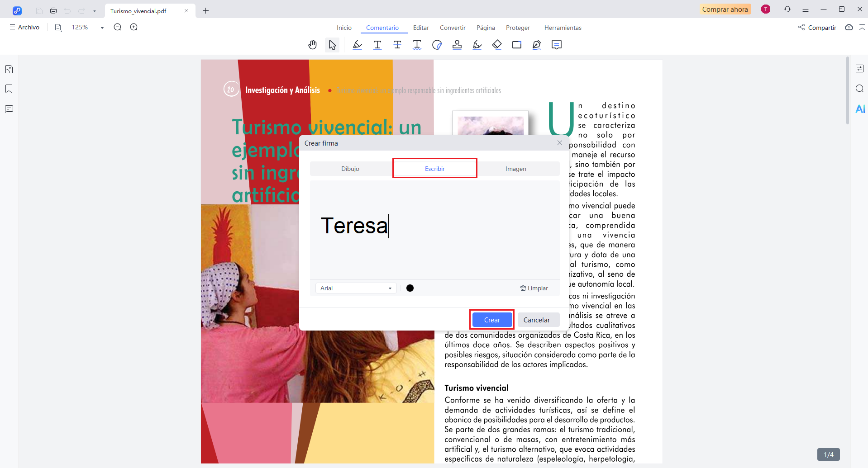Select the Hand panning tool
The width and height of the screenshot is (868, 468).
[x=312, y=45]
